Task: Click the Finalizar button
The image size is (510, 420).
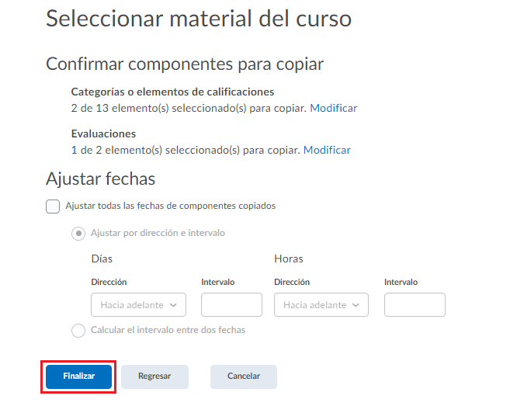Action: click(78, 377)
